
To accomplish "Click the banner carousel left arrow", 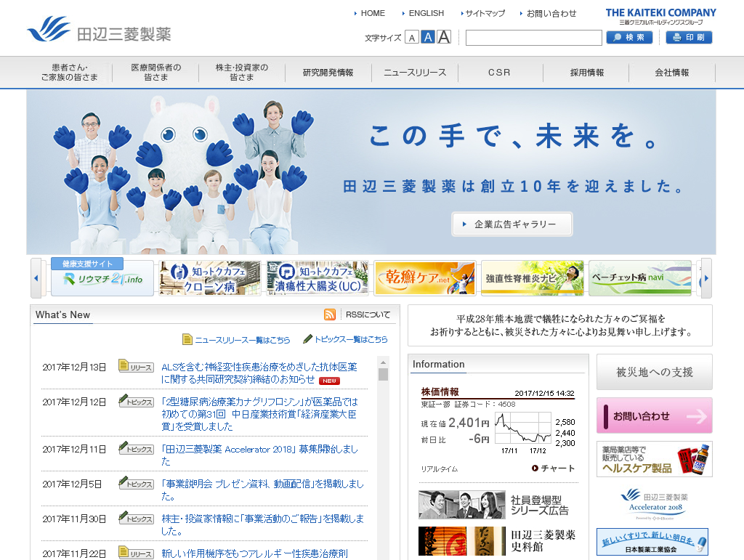I will tap(36, 278).
